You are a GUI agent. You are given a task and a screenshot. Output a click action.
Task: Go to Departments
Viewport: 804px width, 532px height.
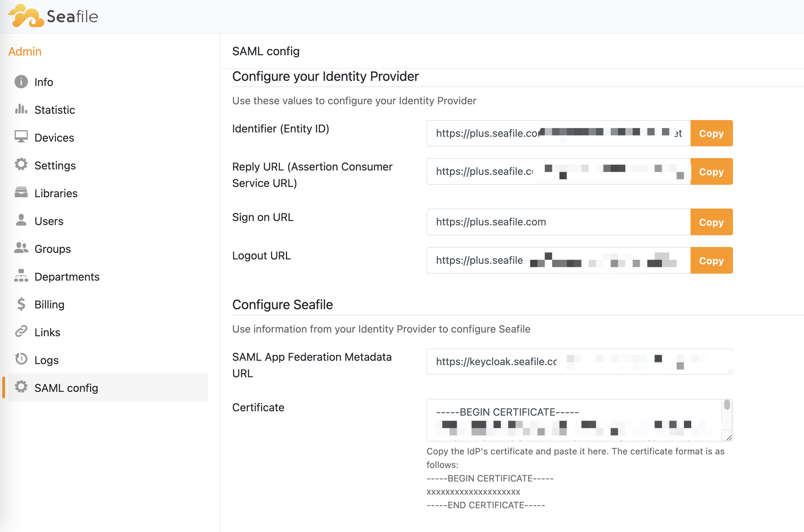point(108,277)
